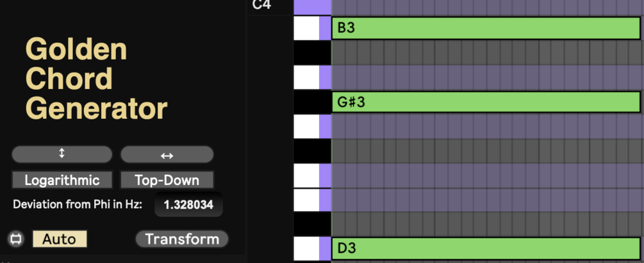Click the Deviation from Phi value field
The width and height of the screenshot is (644, 263).
(188, 205)
